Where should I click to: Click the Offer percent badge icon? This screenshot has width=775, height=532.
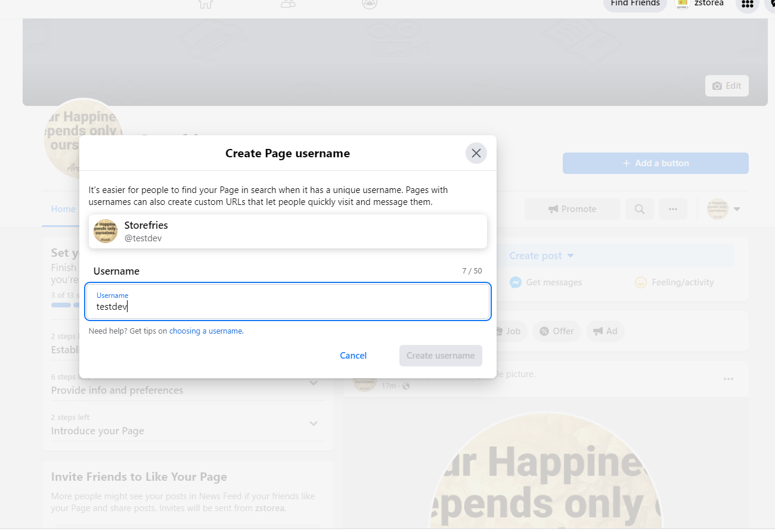(x=544, y=331)
